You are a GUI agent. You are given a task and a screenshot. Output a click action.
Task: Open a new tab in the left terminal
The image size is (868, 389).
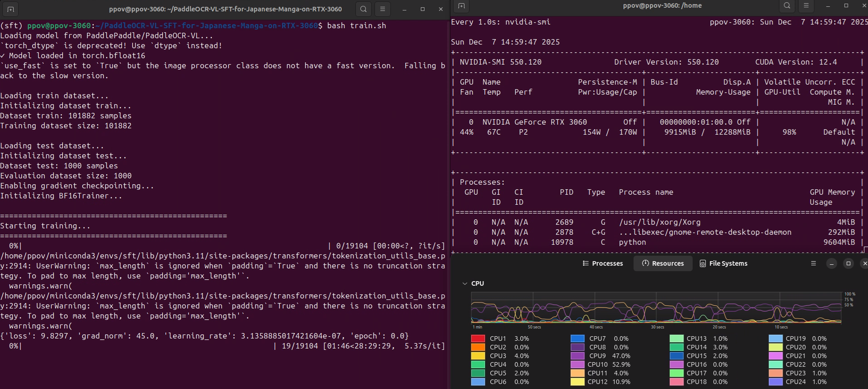[x=10, y=9]
